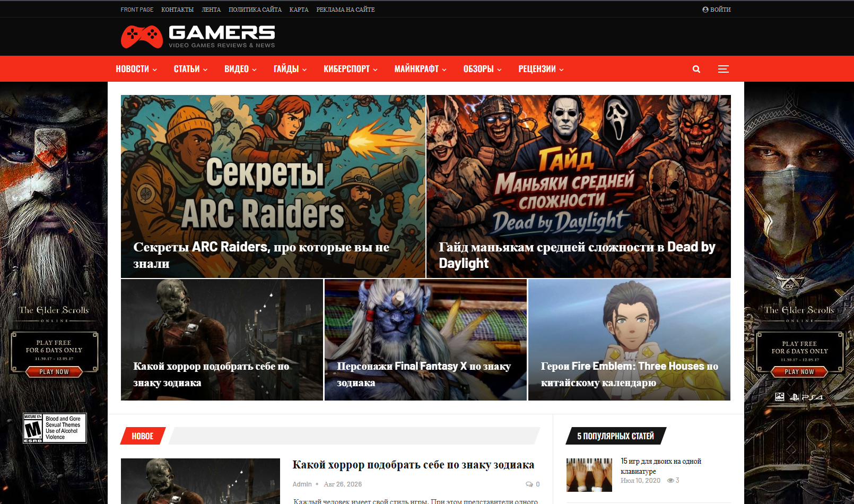Click the comments bubble icon on the article
The height and width of the screenshot is (504, 854).
(x=529, y=484)
